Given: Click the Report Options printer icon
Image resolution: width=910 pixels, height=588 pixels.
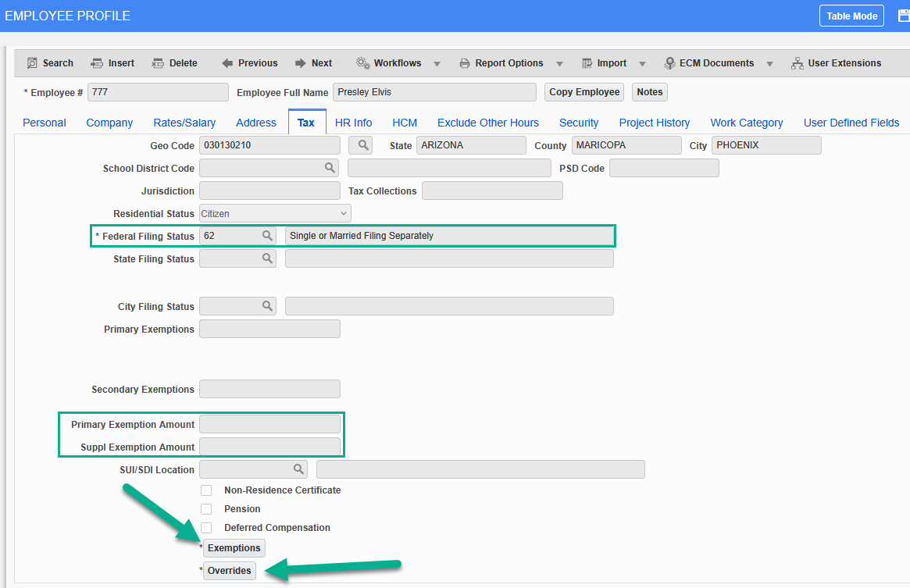Looking at the screenshot, I should 464,63.
